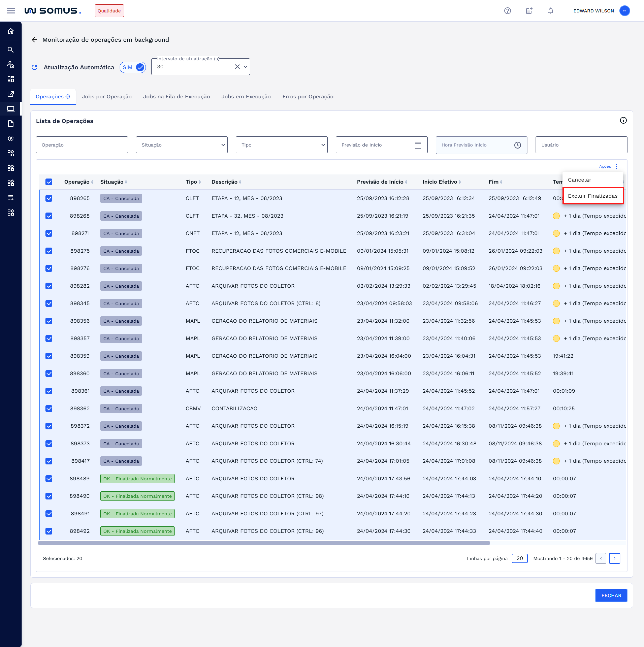Open the search icon in sidebar
This screenshot has height=647, width=644.
pos(11,50)
